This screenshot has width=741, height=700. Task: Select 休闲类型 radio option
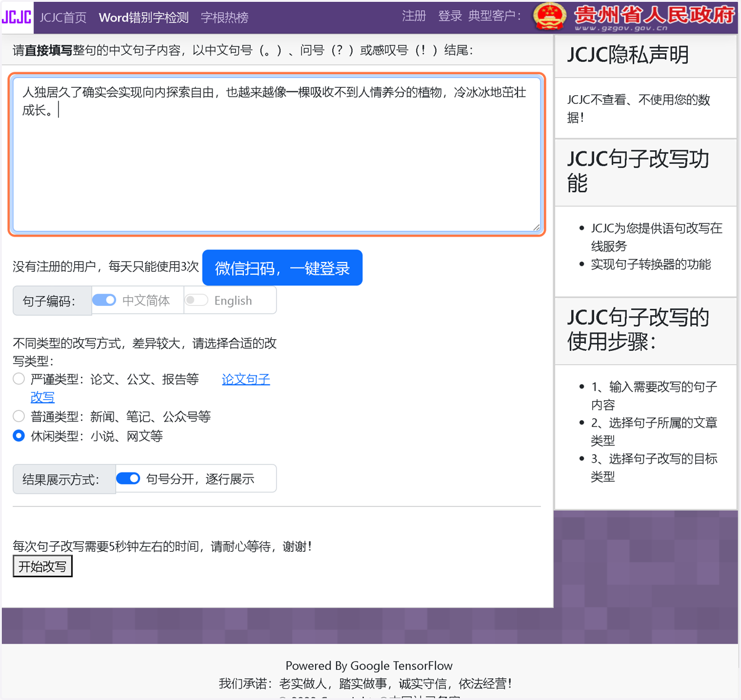(x=19, y=436)
